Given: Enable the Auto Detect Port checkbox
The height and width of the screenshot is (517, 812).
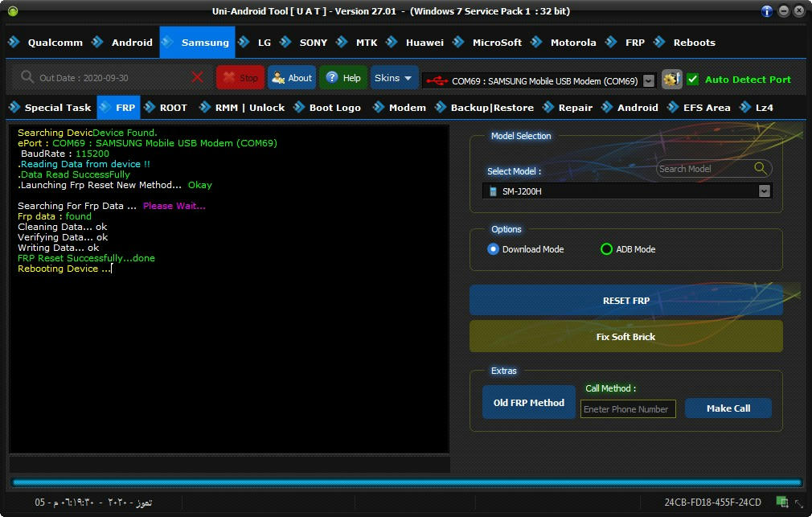Looking at the screenshot, I should [693, 80].
